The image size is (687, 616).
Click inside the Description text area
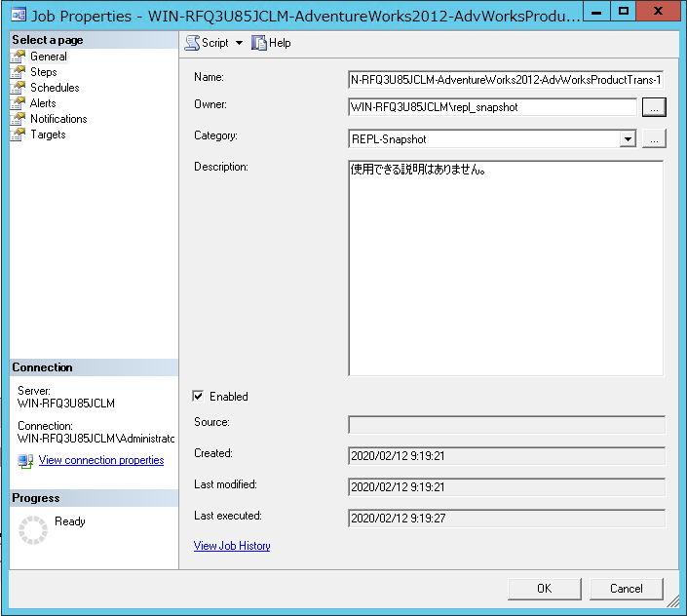[x=506, y=268]
